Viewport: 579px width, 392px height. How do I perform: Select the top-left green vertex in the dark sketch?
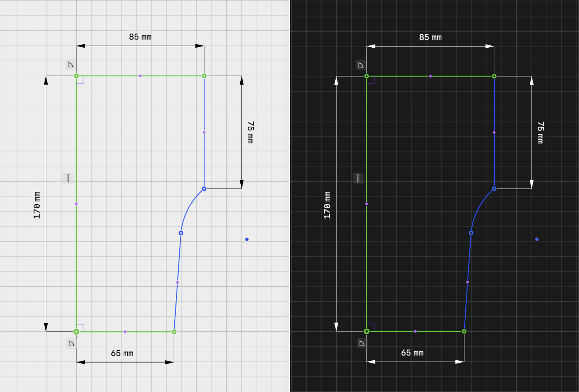(x=367, y=76)
